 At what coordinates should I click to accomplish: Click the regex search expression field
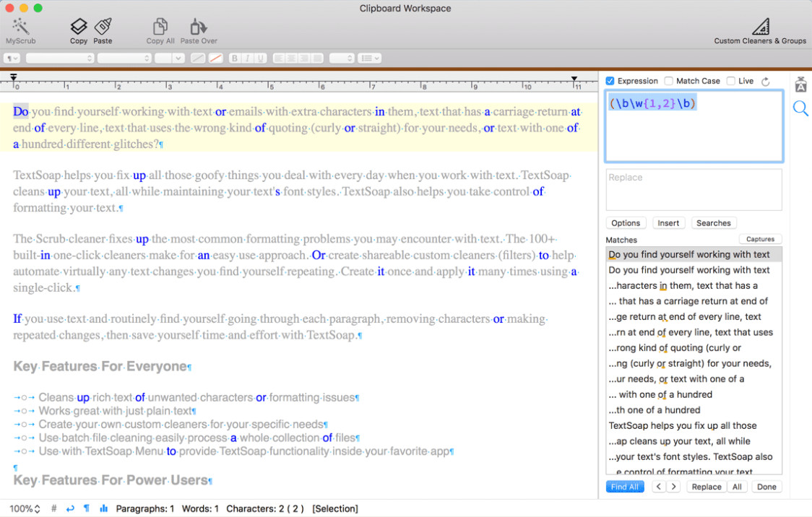694,126
